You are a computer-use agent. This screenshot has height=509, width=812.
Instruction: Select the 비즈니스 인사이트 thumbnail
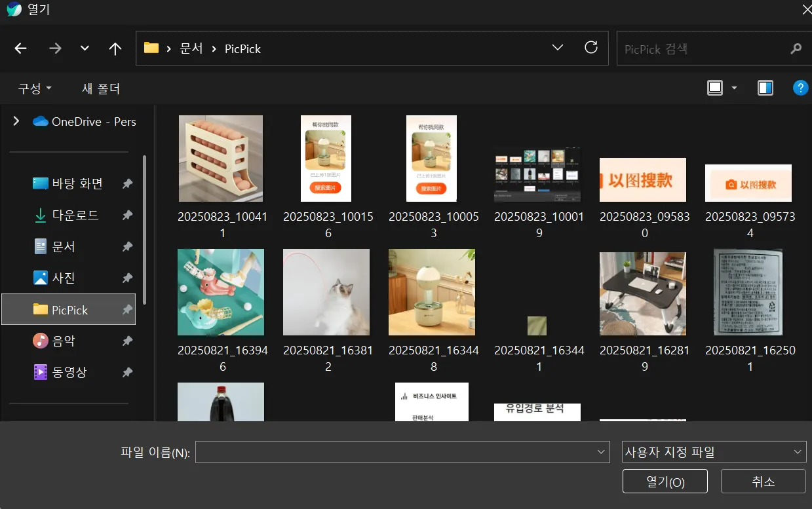pyautogui.click(x=432, y=402)
